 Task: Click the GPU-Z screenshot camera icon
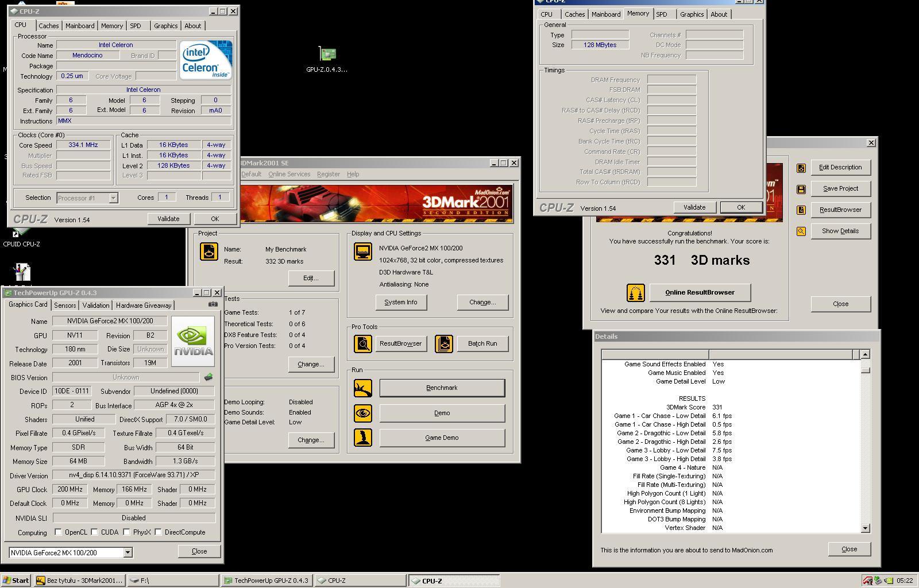point(213,304)
